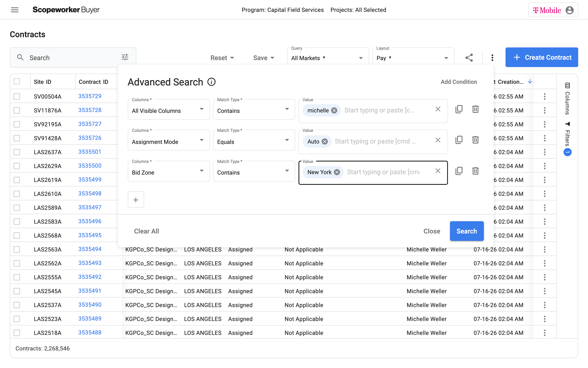Duplicate the All Visible Columns condition
588x368 pixels.
pyautogui.click(x=459, y=109)
